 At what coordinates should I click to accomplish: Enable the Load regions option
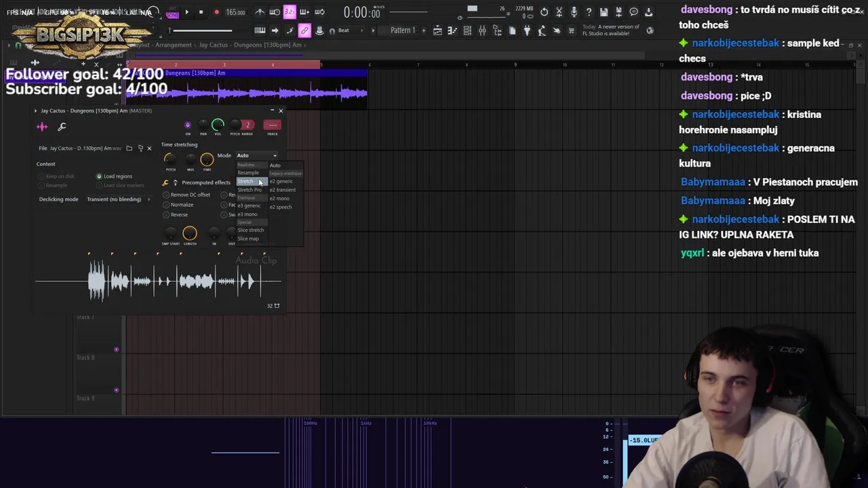point(115,176)
